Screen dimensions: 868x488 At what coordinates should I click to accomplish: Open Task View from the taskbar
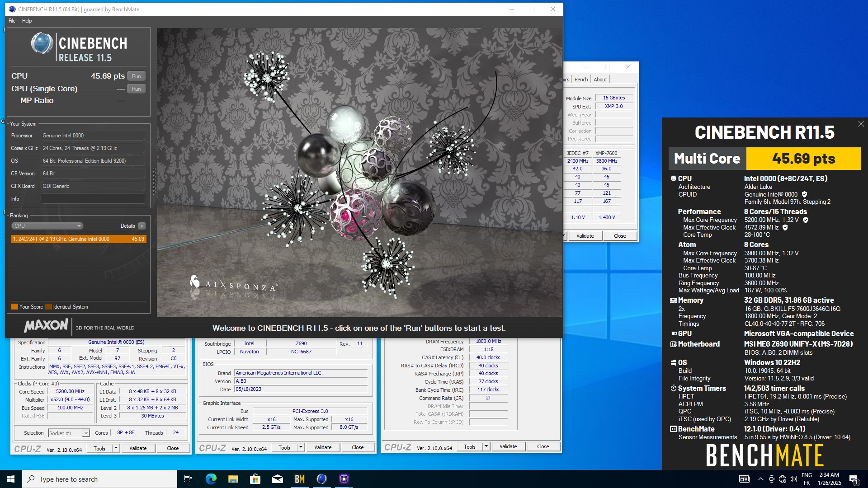(x=188, y=479)
